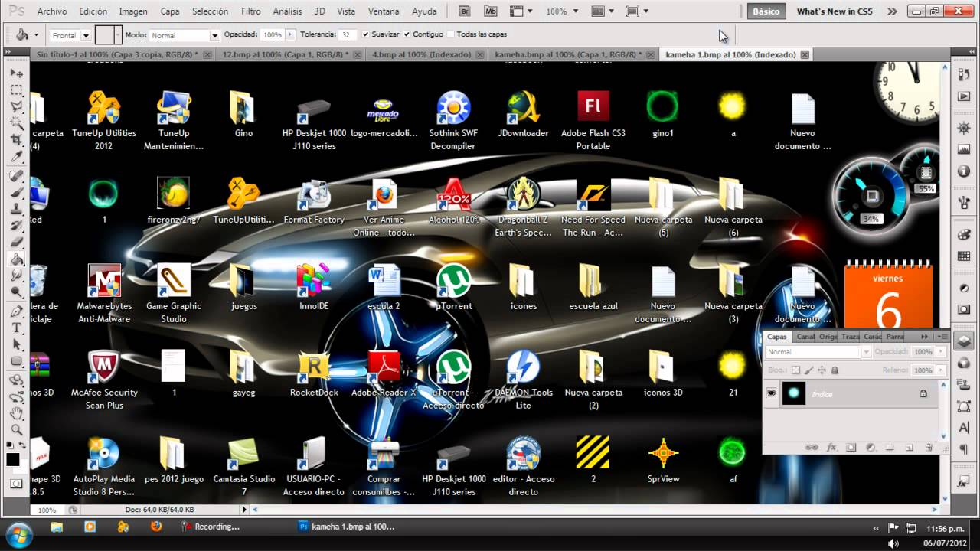Switch to the Sin título-1 document tab

coord(117,55)
